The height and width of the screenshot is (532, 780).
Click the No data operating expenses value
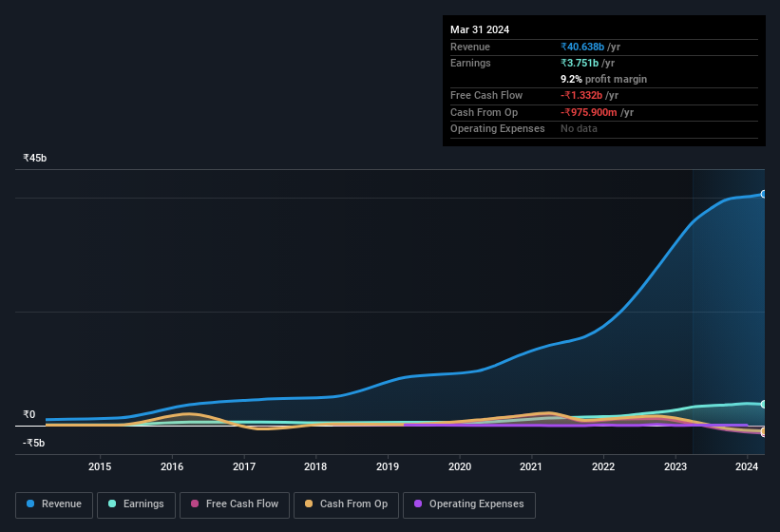click(579, 128)
